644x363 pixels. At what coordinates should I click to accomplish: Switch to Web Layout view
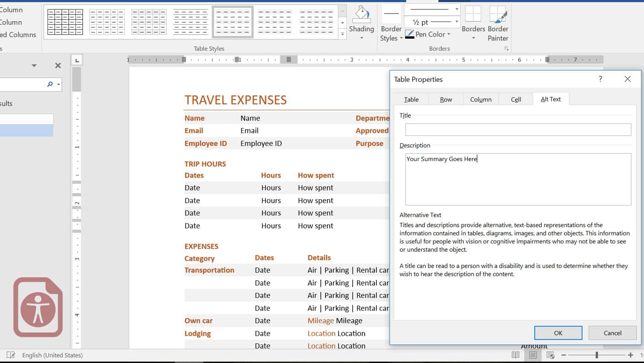click(550, 355)
